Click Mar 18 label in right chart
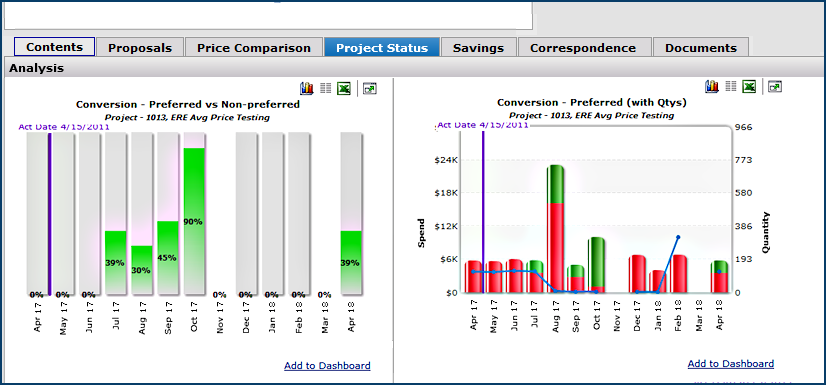 (x=699, y=315)
